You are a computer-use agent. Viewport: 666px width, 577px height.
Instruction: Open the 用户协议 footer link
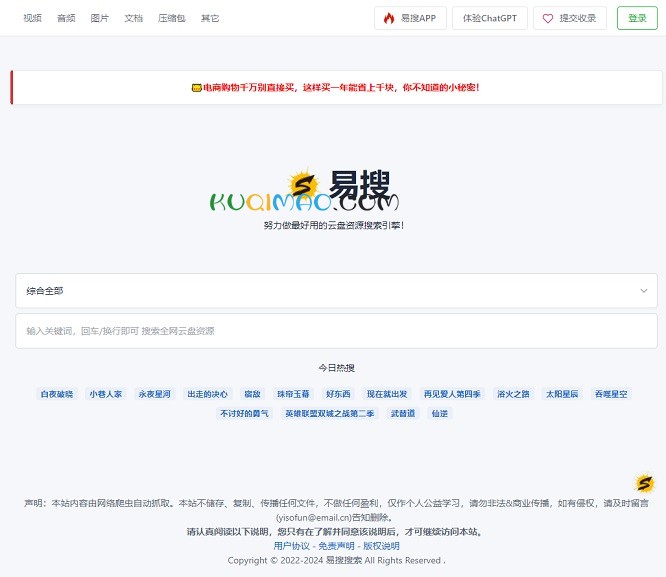tap(291, 546)
